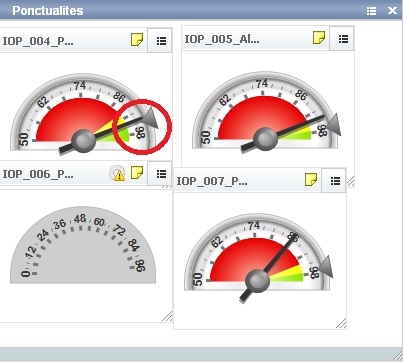The height and width of the screenshot is (362, 403).
Task: Click the disabled gray IOP_006_P gauge
Action: tap(83, 245)
